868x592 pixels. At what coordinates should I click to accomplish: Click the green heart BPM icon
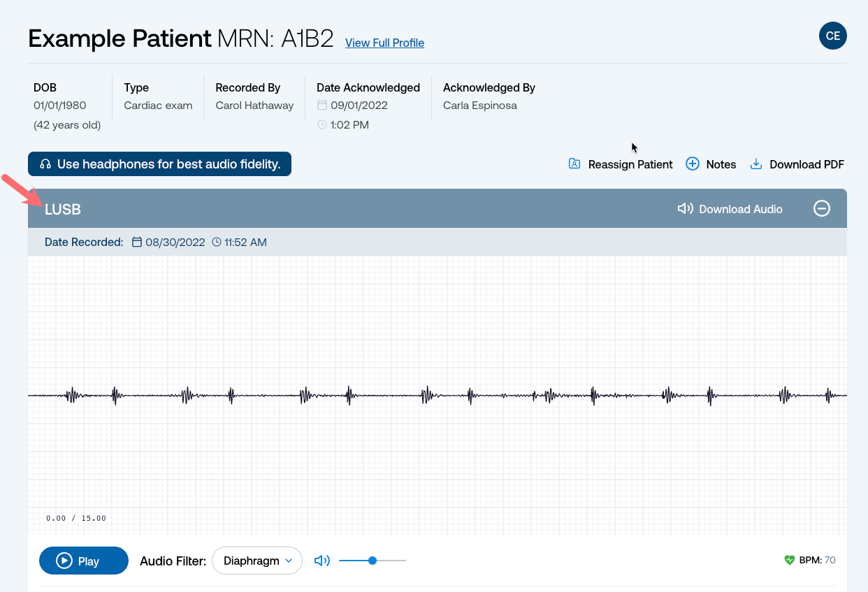pos(790,560)
